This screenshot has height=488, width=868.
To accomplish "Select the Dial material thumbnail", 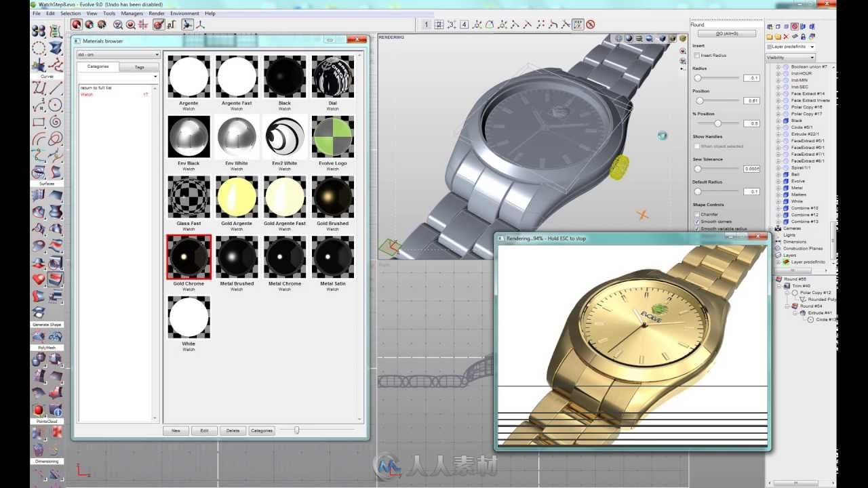I will point(332,77).
